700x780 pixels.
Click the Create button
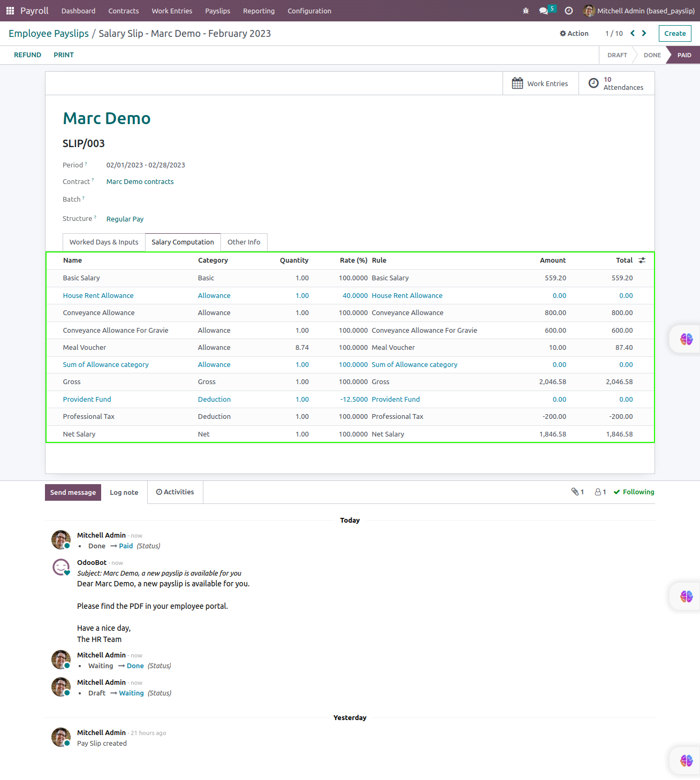coord(675,33)
